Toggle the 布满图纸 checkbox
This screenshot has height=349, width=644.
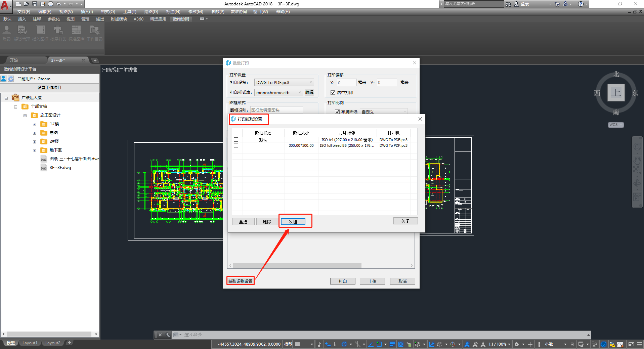(337, 112)
